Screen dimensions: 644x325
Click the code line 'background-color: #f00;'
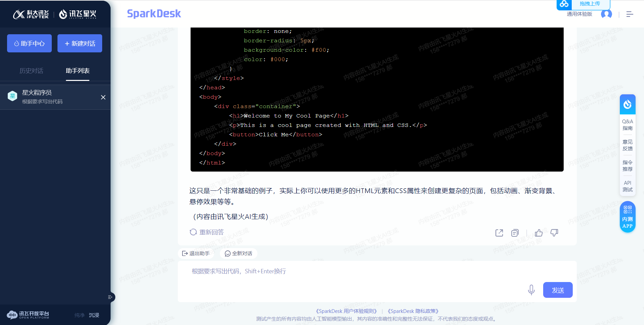coord(286,50)
